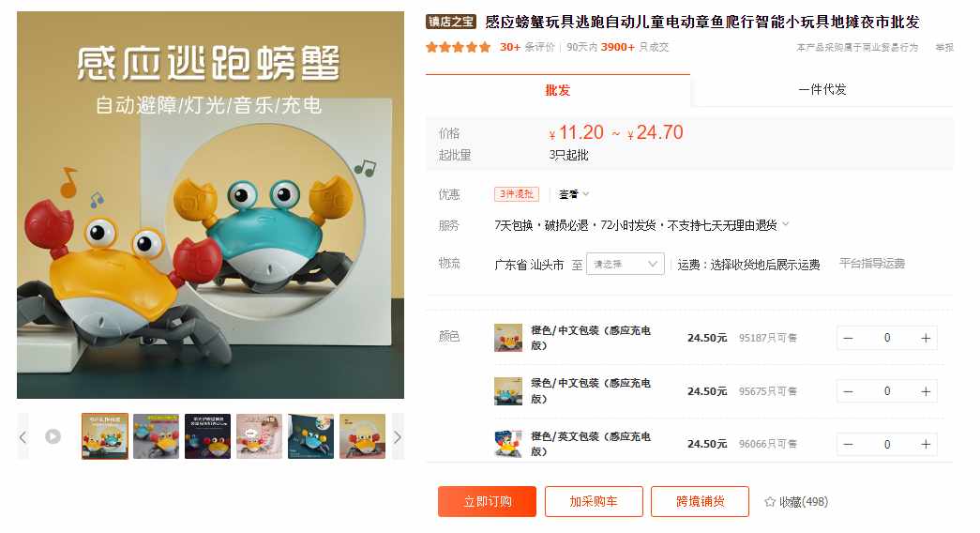Open the 举报 report link
The height and width of the screenshot is (533, 980).
coord(944,48)
